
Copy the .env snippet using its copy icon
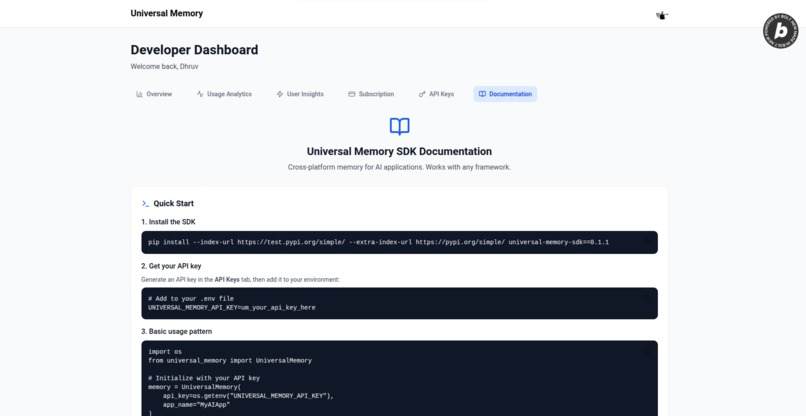pos(647,298)
